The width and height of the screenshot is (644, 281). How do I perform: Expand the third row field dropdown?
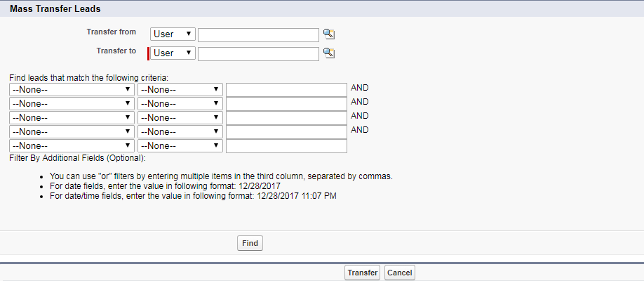tap(72, 117)
